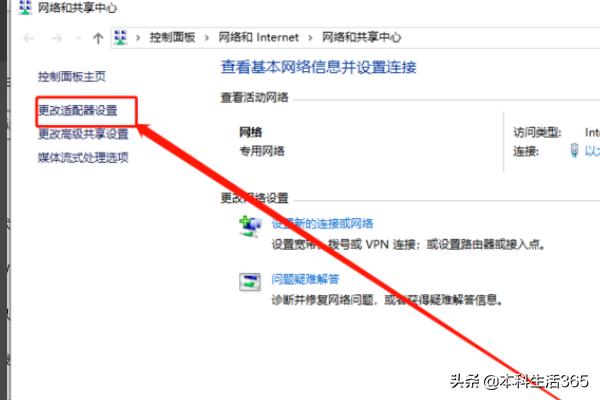
Task: Expand chevron after 控制面板 in breadcrumb
Action: (x=207, y=38)
